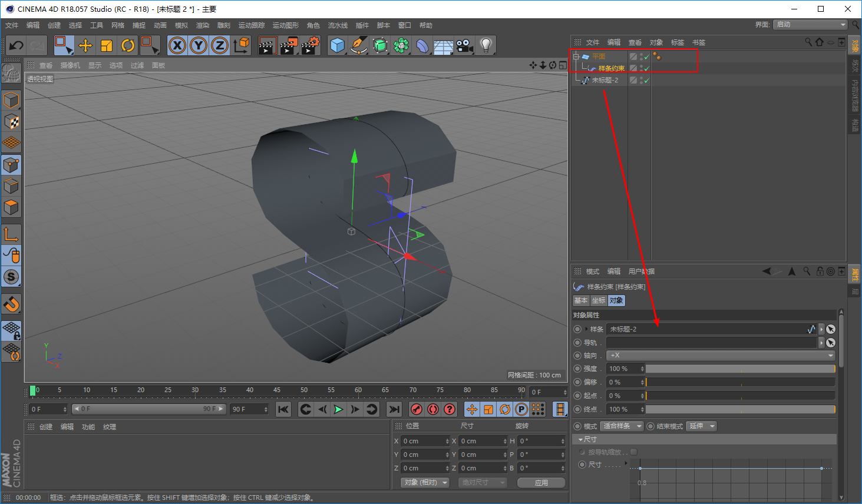This screenshot has width=862, height=504.
Task: Play the animation forward
Action: [x=339, y=409]
